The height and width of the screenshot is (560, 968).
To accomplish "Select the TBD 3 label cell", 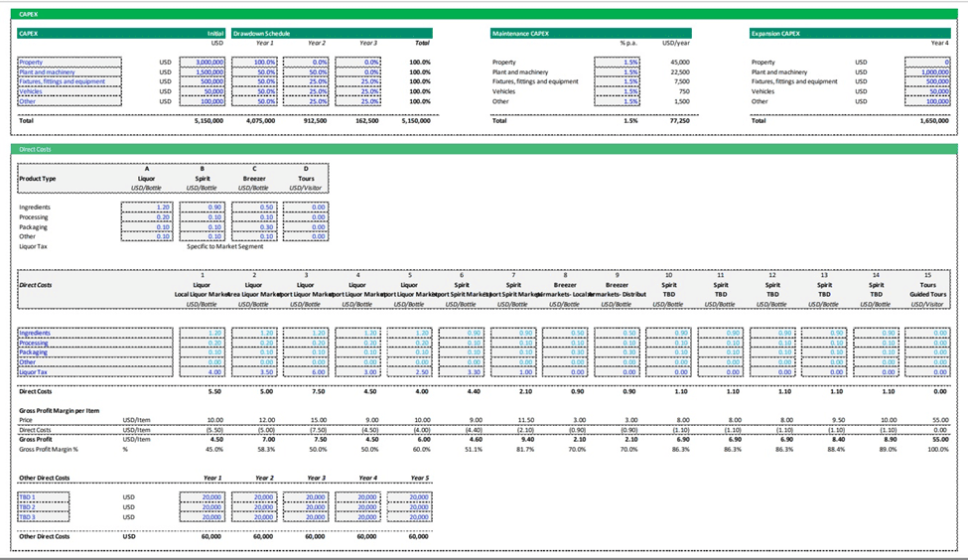I will (x=44, y=516).
